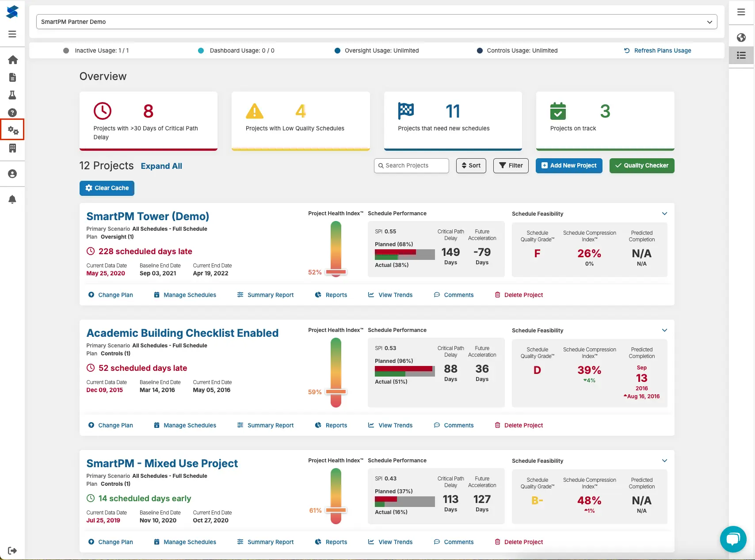Image resolution: width=755 pixels, height=560 pixels.
Task: Open Summary Report for SmartPM Tower (Demo)
Action: click(265, 295)
